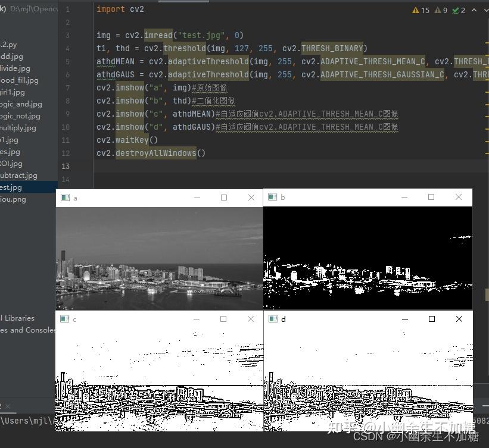Click the next-problem down chevron
The image size is (489, 448).
(486, 10)
